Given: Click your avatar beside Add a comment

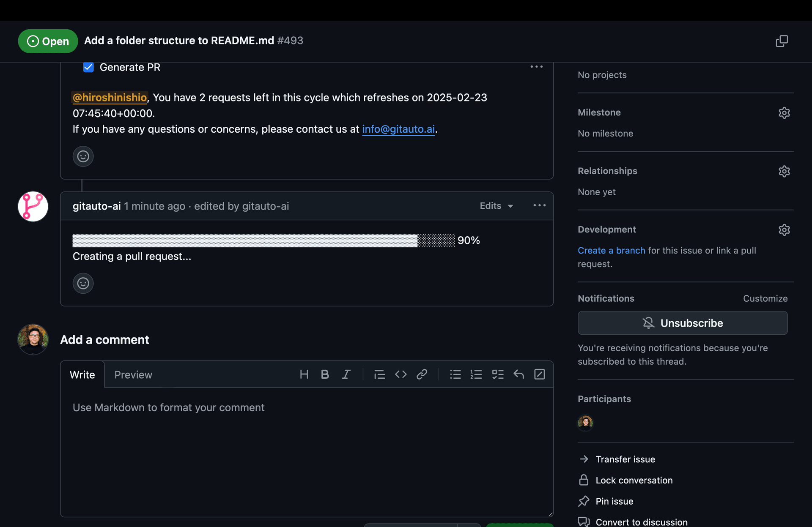Looking at the screenshot, I should click(x=33, y=339).
